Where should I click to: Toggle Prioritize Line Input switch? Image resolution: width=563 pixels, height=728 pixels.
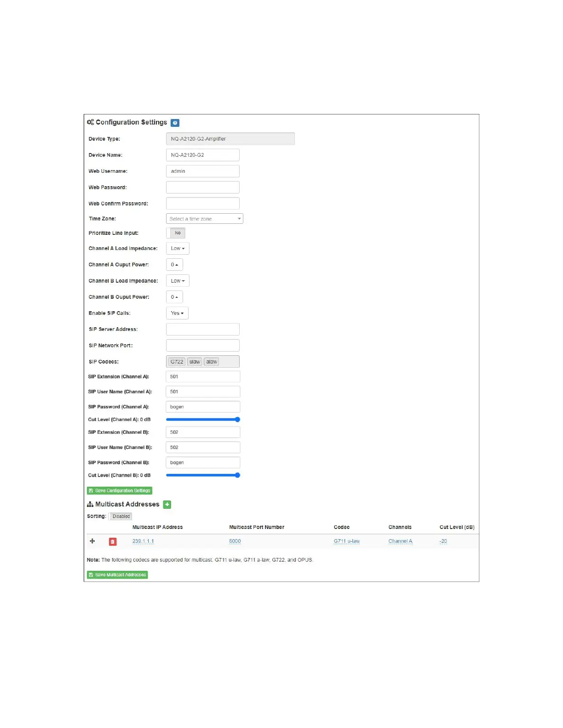176,233
